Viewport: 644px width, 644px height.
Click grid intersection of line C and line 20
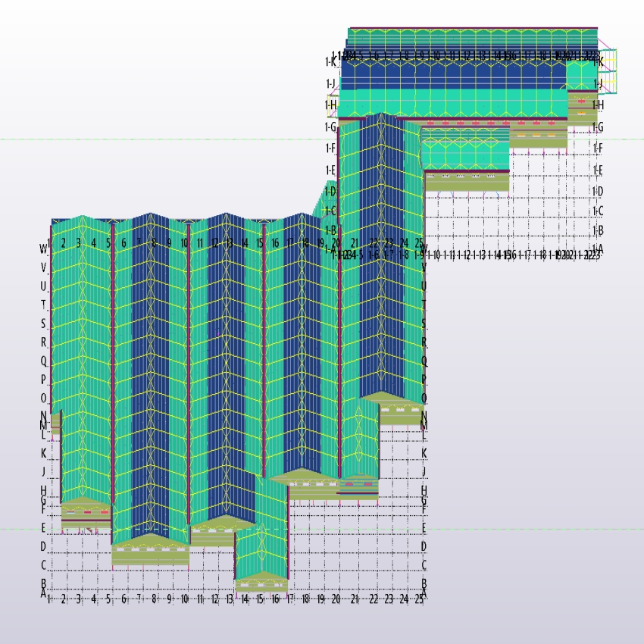click(x=336, y=565)
